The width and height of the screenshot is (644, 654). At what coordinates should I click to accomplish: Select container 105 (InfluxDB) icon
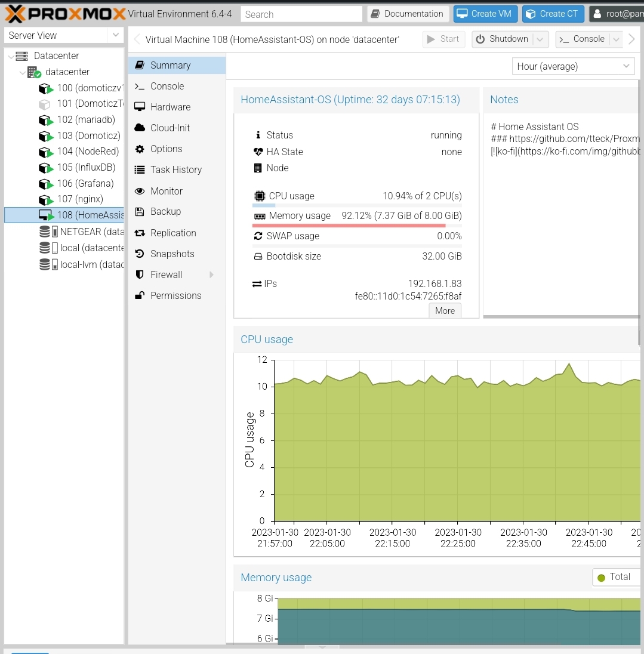point(46,168)
